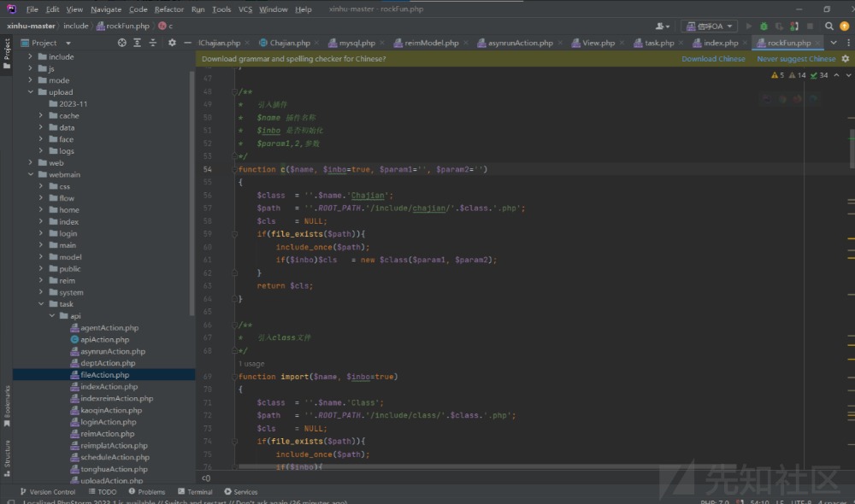Select loginAction.php in project tree
The image size is (855, 504).
click(108, 422)
